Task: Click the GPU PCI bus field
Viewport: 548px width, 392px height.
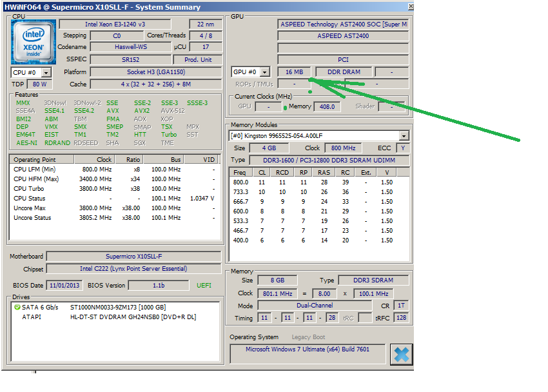Action: tap(343, 60)
